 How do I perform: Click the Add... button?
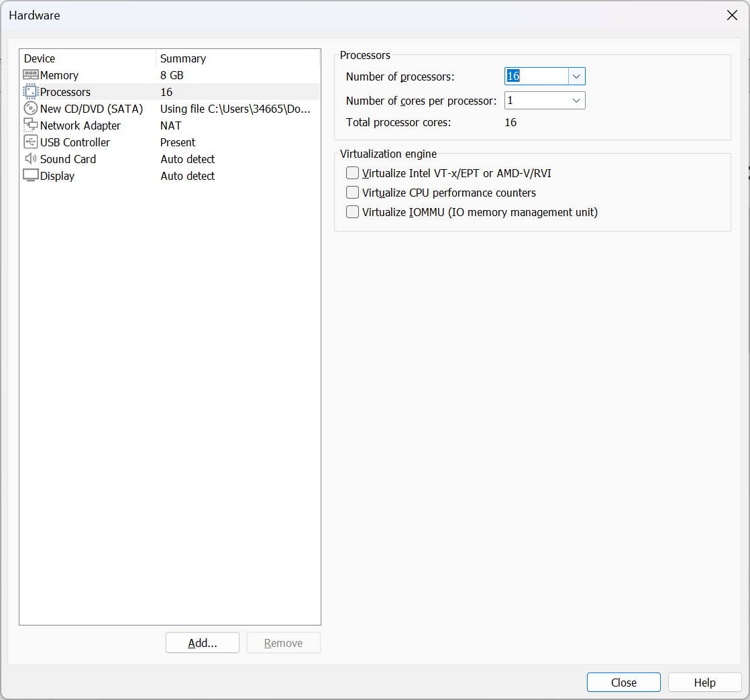tap(202, 643)
